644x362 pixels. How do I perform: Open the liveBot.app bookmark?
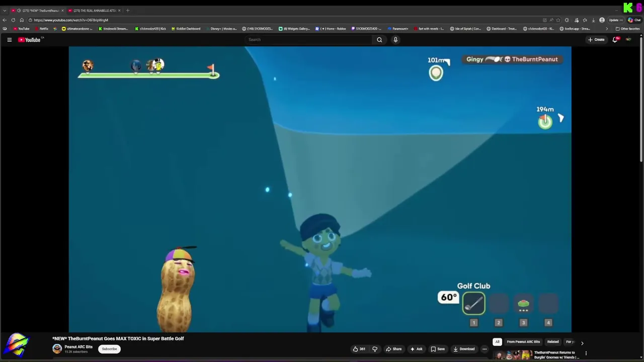pyautogui.click(x=575, y=29)
